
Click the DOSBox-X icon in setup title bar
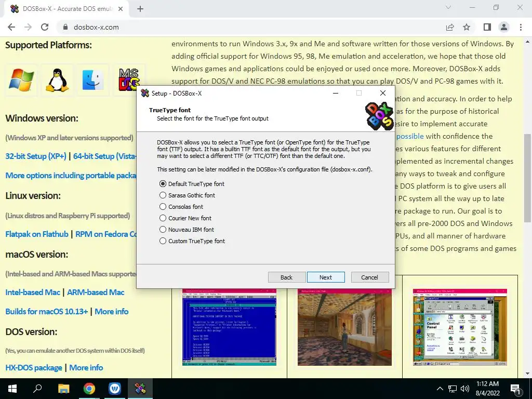[145, 93]
